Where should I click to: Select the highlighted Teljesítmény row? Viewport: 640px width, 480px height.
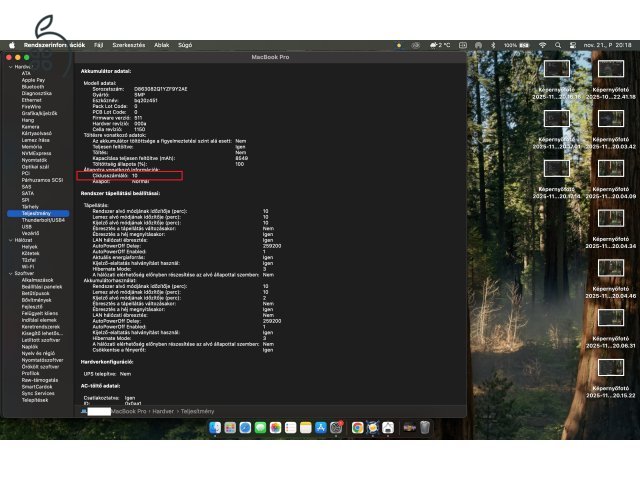click(38, 213)
